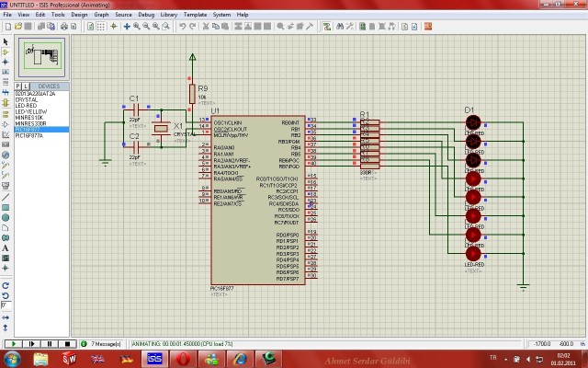Activate the Component Mode tool
Viewport: 588px width, 368px height.
click(6, 52)
